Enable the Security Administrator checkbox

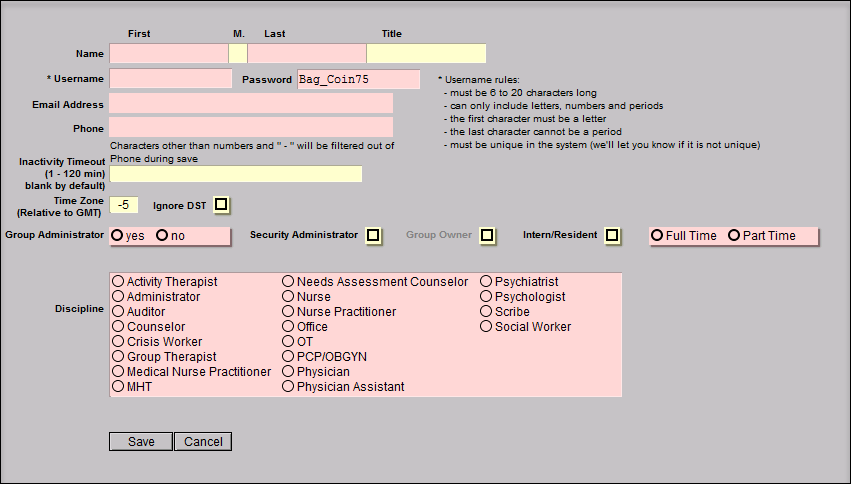(x=373, y=235)
